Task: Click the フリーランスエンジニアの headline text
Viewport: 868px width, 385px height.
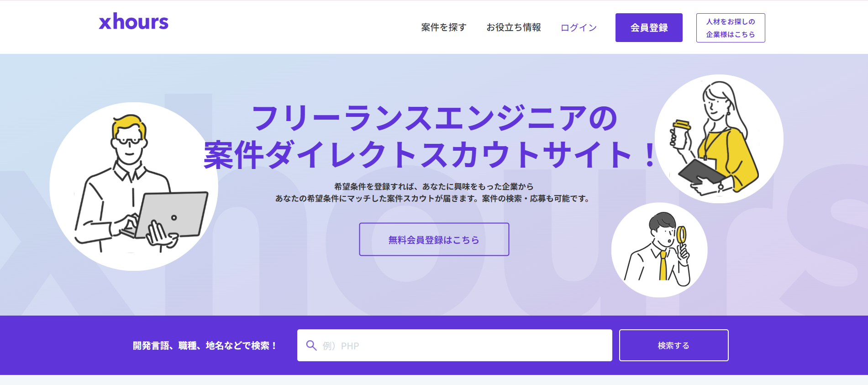Action: pos(434,118)
